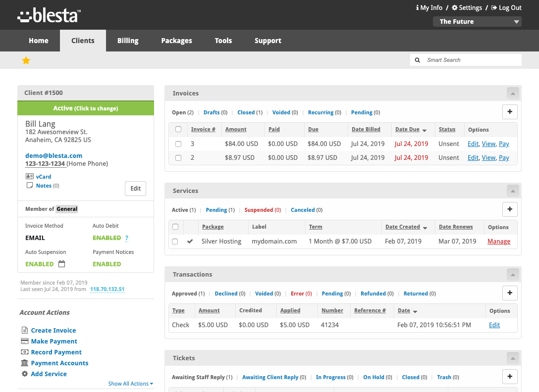Switch to the Billing navigation tab
Image resolution: width=539 pixels, height=392 pixels.
pyautogui.click(x=127, y=41)
